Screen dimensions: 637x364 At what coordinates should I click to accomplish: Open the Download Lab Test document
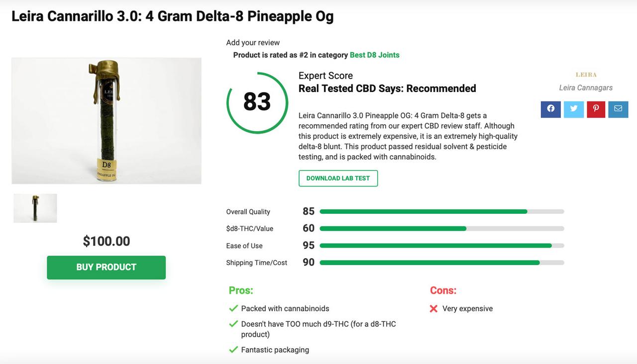pyautogui.click(x=338, y=178)
